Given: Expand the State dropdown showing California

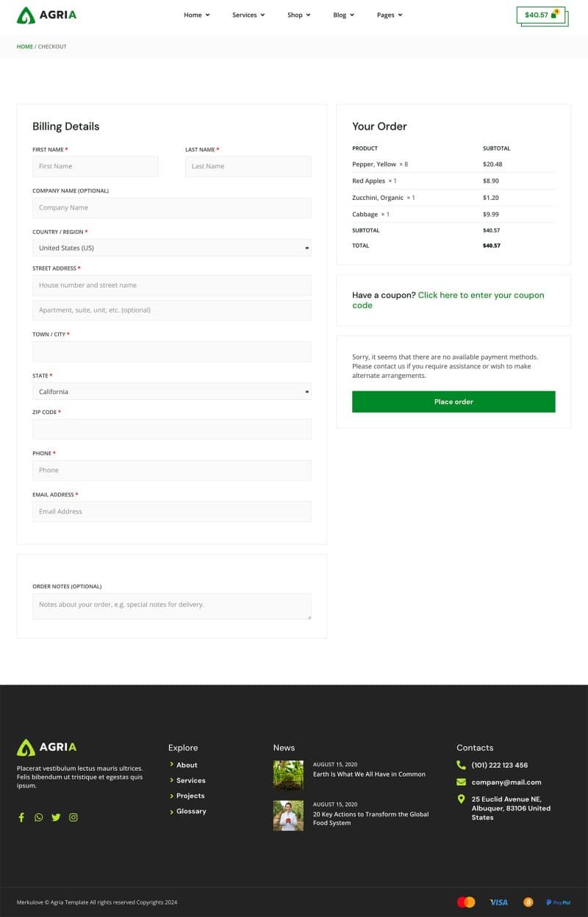Looking at the screenshot, I should [171, 392].
